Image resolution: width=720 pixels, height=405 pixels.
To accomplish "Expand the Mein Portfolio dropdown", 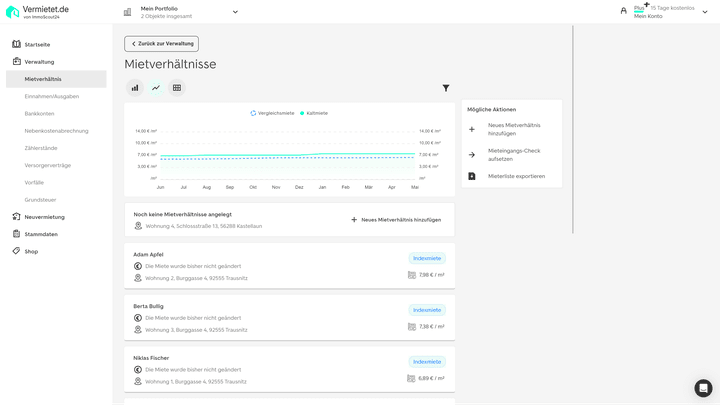I will coord(235,12).
